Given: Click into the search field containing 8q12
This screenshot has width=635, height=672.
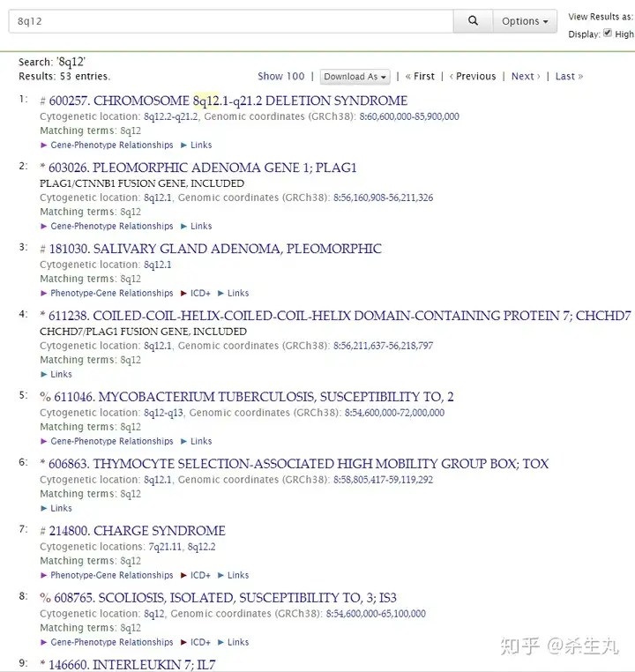Looking at the screenshot, I should coord(231,21).
